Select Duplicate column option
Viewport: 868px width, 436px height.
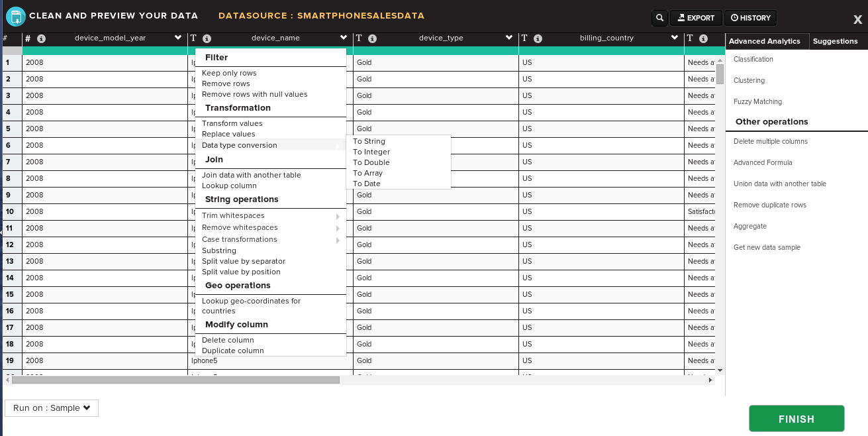point(232,351)
